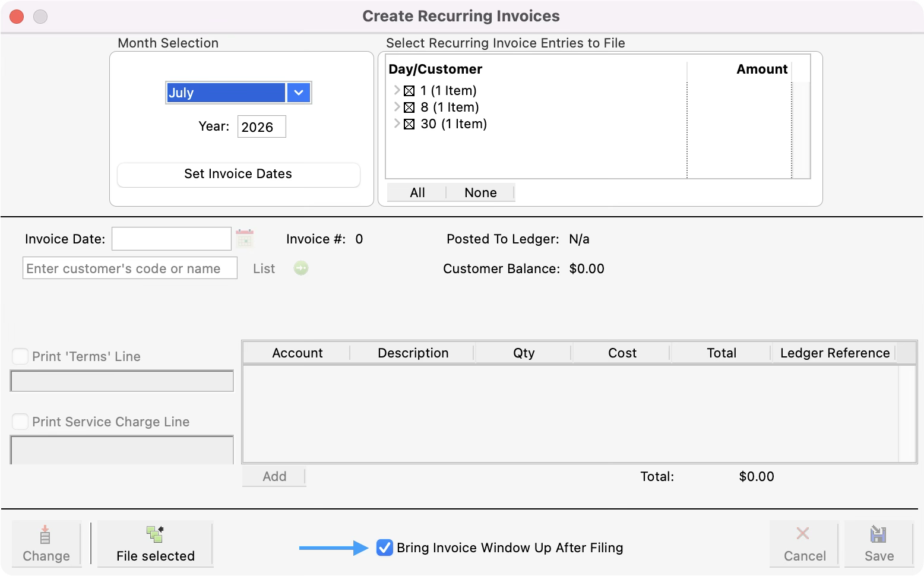Click the Service Charge line text field
This screenshot has height=576, width=924.
[x=122, y=450]
